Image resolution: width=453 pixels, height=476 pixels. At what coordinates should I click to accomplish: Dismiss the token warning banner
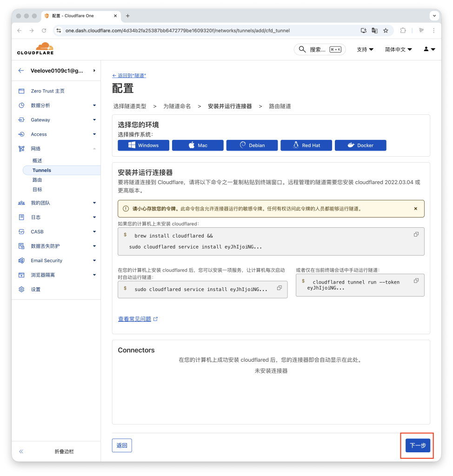(x=415, y=209)
